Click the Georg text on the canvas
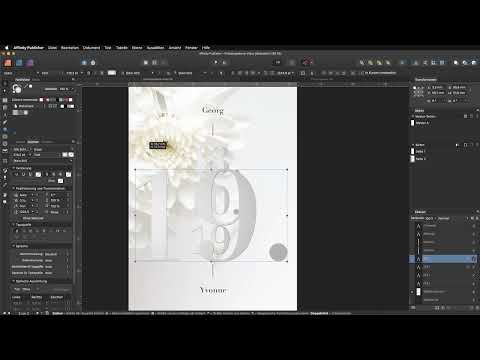Image resolution: width=480 pixels, height=360 pixels. point(213,110)
